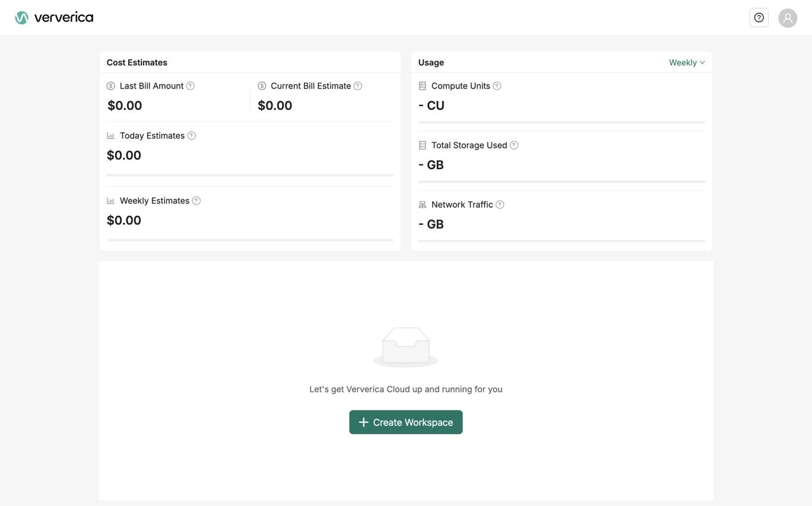This screenshot has width=812, height=506.
Task: Click '- GB' under Total Storage Used
Action: coord(432,165)
